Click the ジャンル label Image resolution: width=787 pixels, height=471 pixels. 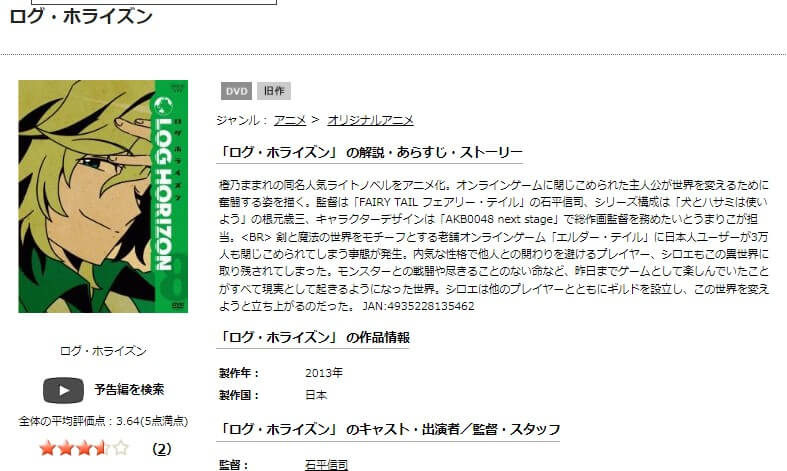coord(243,121)
